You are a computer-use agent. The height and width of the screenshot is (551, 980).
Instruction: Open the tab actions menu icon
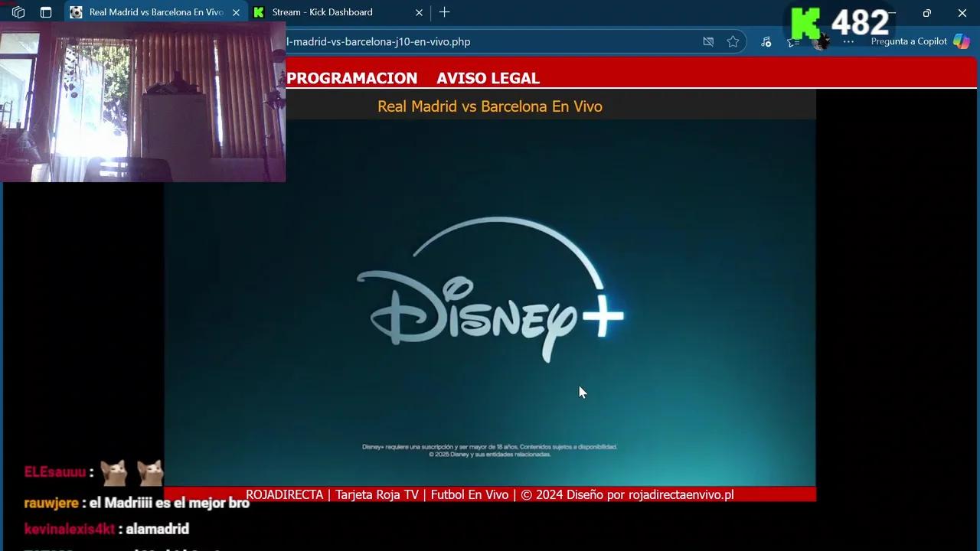click(46, 12)
